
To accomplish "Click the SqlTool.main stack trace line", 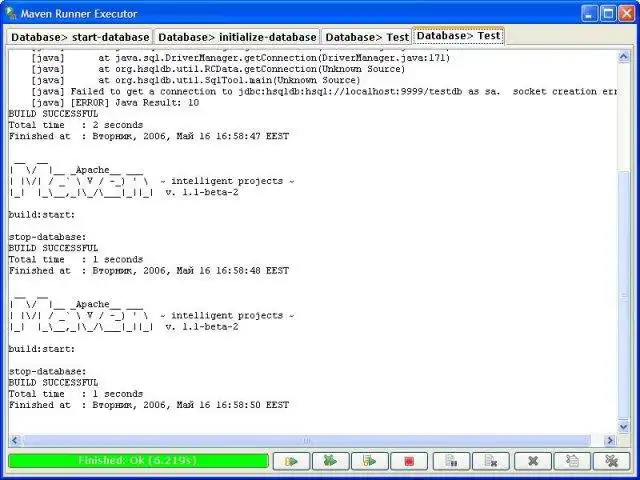I will (196, 80).
